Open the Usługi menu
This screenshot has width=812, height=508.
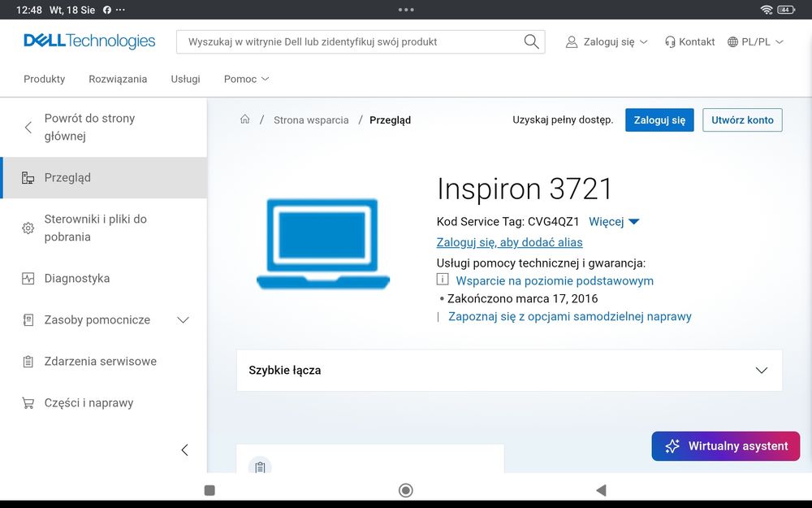click(x=185, y=79)
